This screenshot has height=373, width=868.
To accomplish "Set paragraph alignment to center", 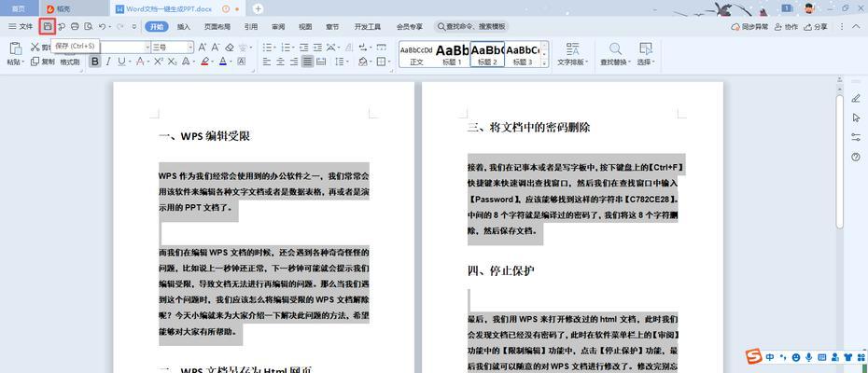I will pyautogui.click(x=281, y=62).
